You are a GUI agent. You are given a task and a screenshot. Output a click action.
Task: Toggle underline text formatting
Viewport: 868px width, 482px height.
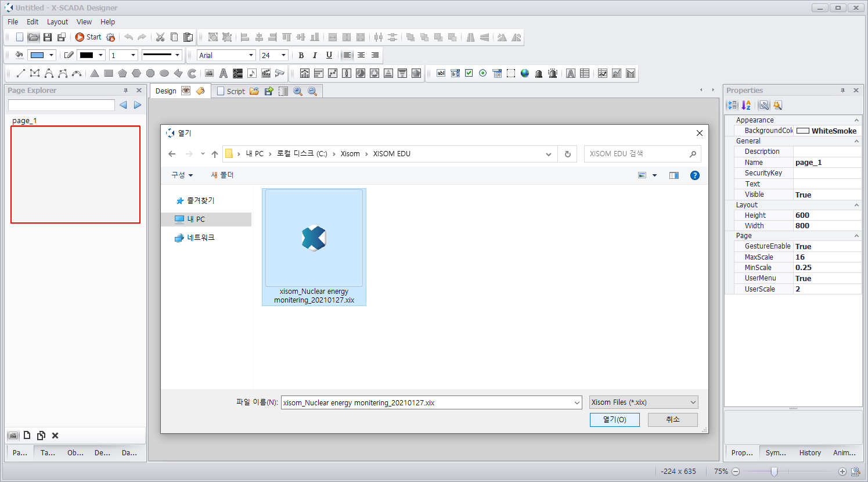(x=329, y=55)
